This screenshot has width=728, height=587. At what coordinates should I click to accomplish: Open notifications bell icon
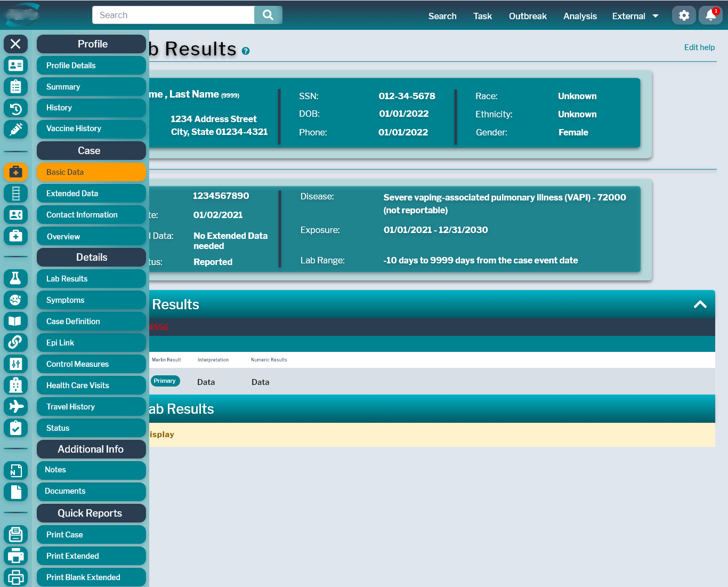click(x=710, y=15)
